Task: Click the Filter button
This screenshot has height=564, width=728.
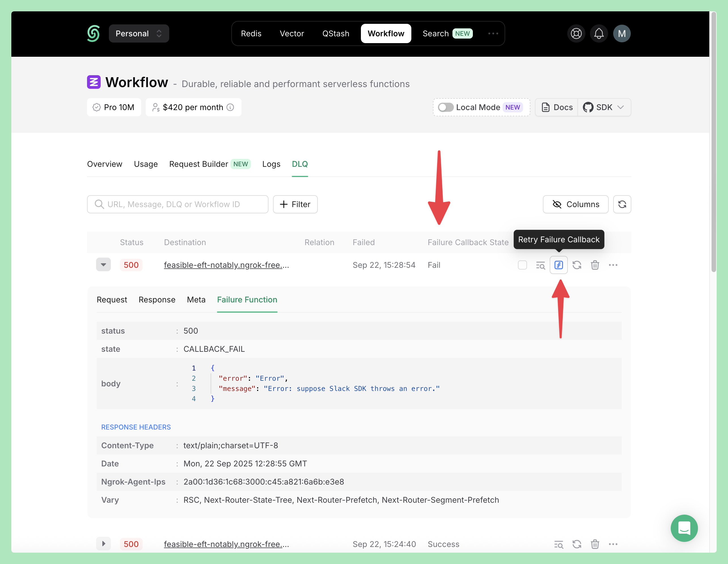Action: 295,204
